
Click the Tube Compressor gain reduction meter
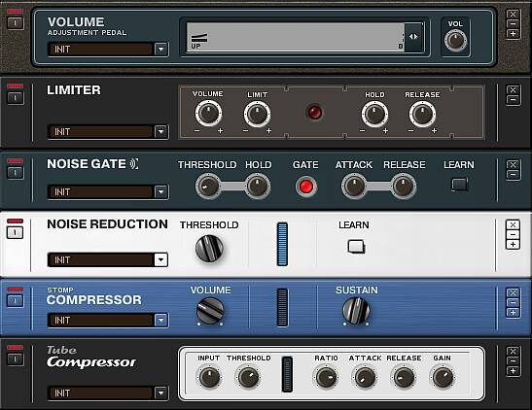287,374
